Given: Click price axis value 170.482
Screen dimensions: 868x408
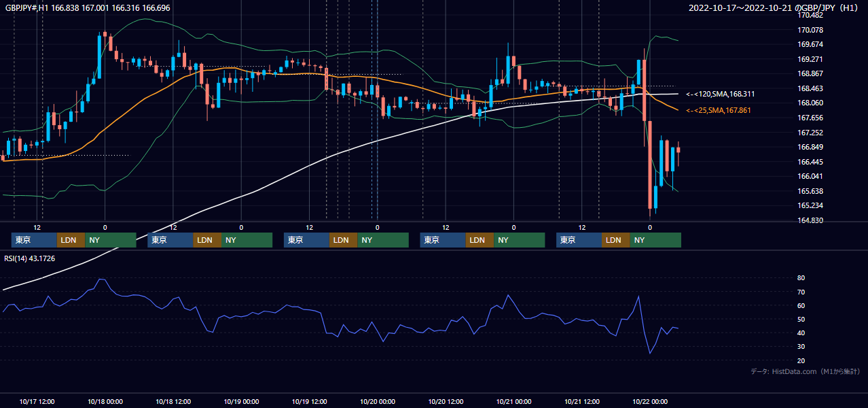Looking at the screenshot, I should [812, 15].
